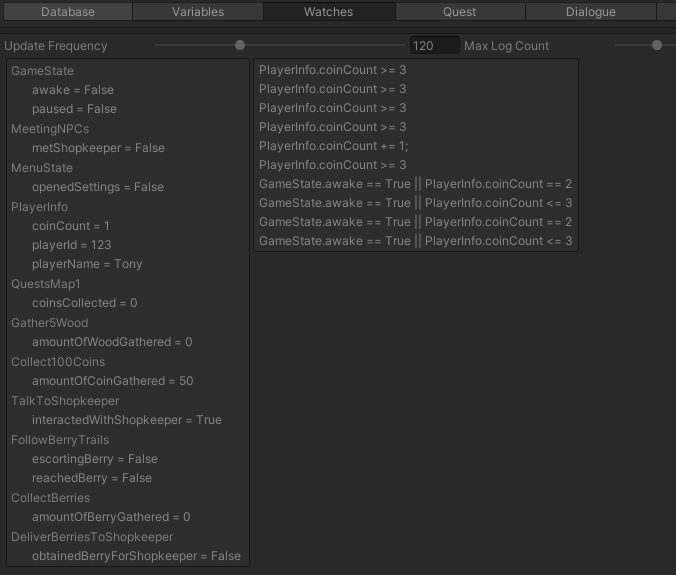Select the GameState group header
This screenshot has height=575, width=676.
click(x=42, y=71)
